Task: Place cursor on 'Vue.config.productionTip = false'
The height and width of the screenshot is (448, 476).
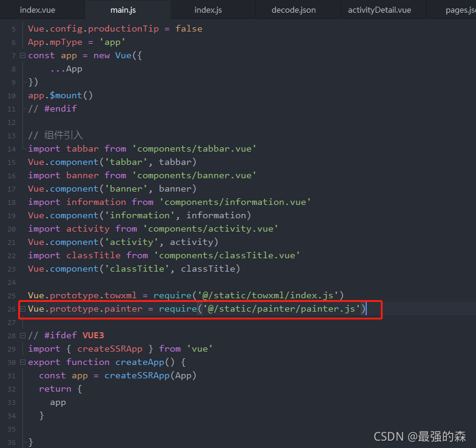Action: coord(115,29)
